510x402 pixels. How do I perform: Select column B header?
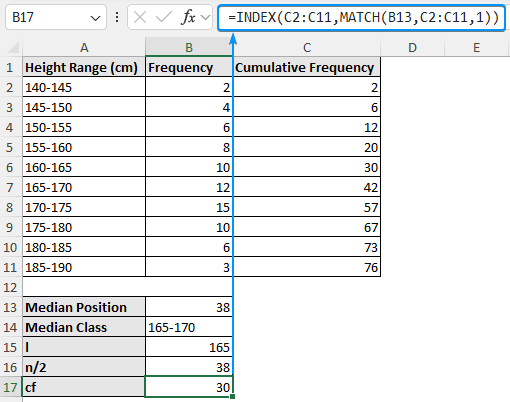click(189, 47)
